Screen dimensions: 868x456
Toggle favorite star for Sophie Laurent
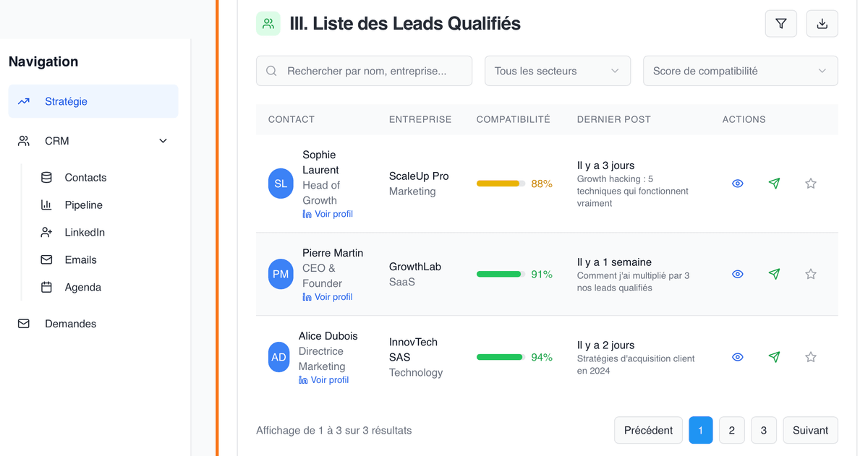click(811, 184)
